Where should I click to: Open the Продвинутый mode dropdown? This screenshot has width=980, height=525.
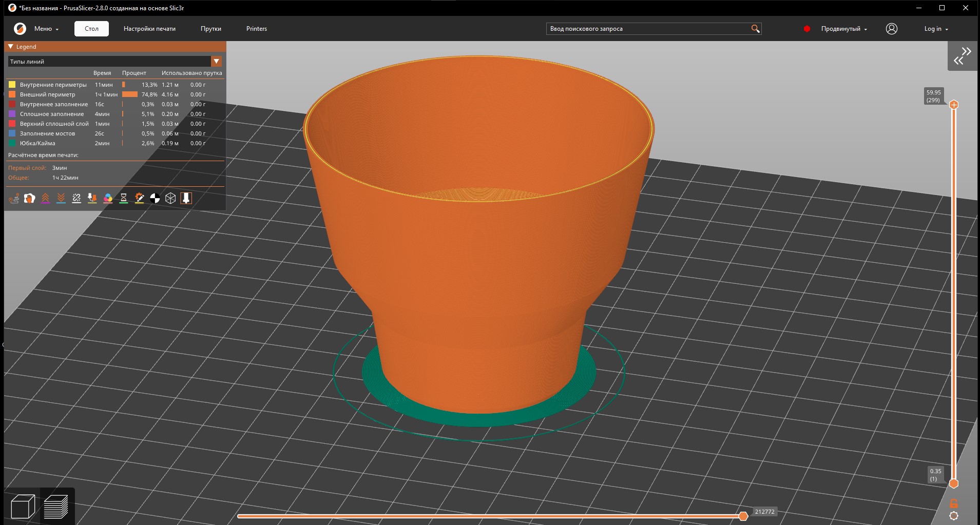click(x=843, y=29)
